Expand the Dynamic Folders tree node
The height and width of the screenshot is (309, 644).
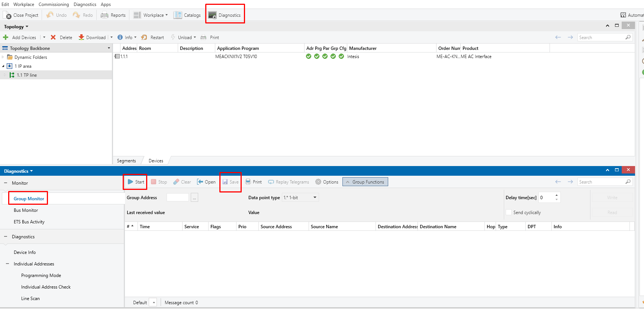point(3,57)
